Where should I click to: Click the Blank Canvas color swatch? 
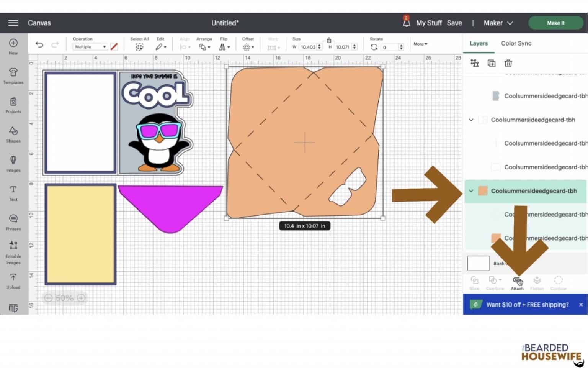click(x=478, y=263)
